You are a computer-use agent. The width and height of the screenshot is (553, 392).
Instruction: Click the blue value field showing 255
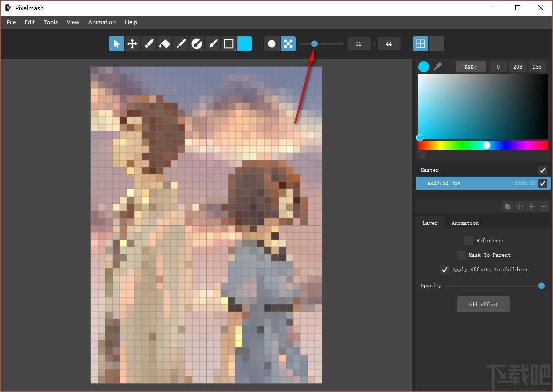tap(537, 67)
